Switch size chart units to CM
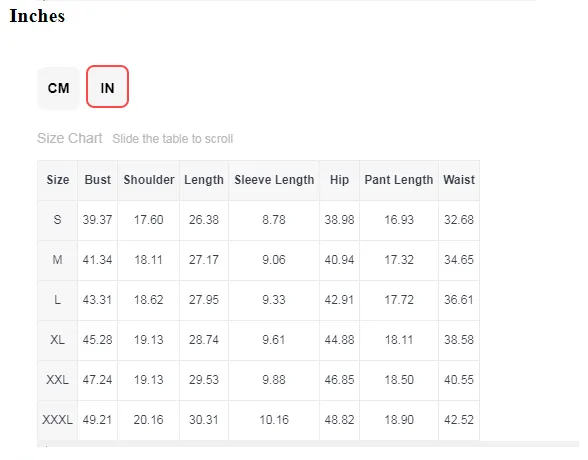This screenshot has height=460, width=588. pyautogui.click(x=58, y=88)
